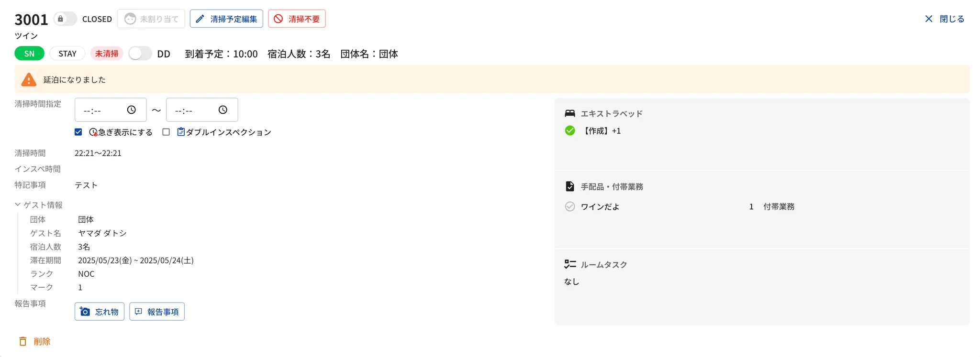Uncheck the 急ぎ表示にする checkbox
The width and height of the screenshot is (980, 357).
[78, 132]
